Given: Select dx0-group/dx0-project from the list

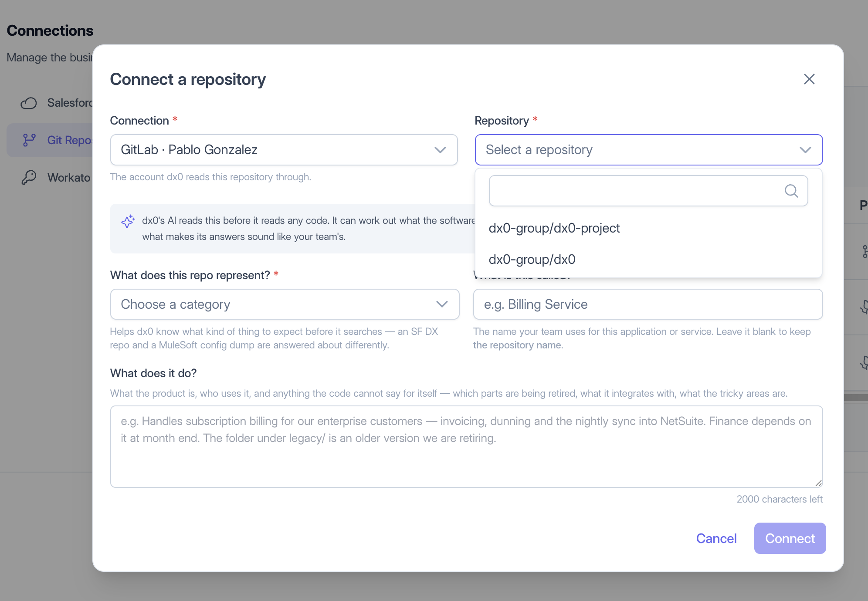Looking at the screenshot, I should point(648,228).
